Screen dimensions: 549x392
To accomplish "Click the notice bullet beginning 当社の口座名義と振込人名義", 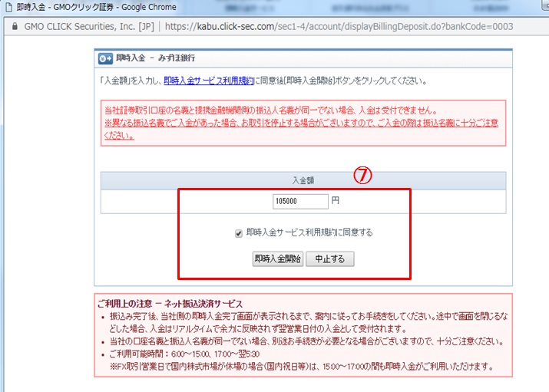I will tap(306, 341).
